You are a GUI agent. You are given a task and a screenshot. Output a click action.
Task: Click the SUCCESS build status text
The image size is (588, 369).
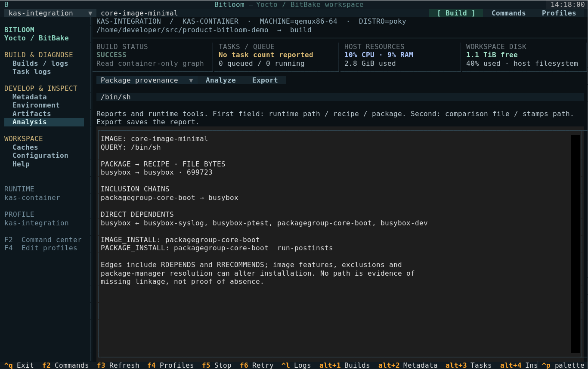click(x=111, y=55)
